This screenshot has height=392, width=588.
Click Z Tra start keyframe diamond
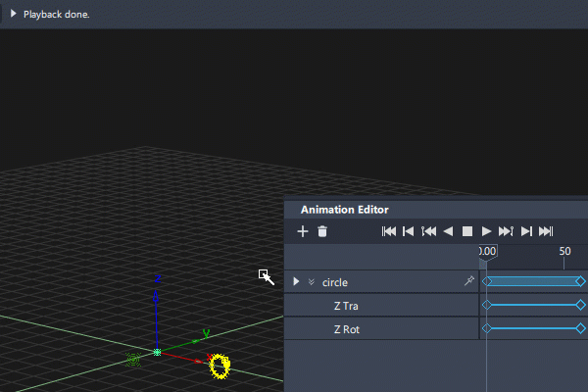pyautogui.click(x=487, y=305)
